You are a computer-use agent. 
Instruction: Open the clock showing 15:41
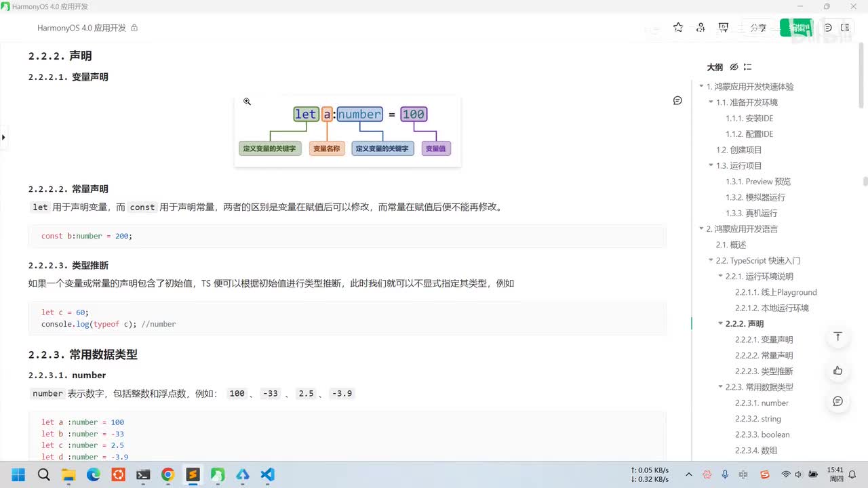(835, 474)
